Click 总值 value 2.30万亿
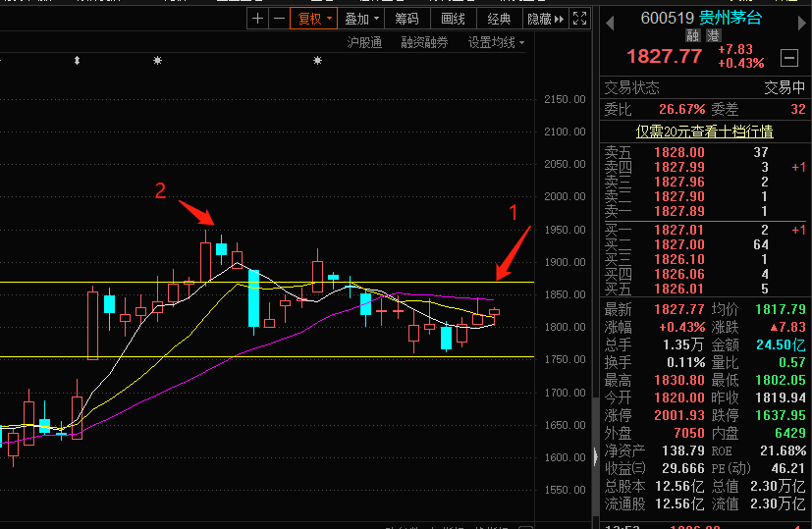This screenshot has height=529, width=812. [x=778, y=486]
